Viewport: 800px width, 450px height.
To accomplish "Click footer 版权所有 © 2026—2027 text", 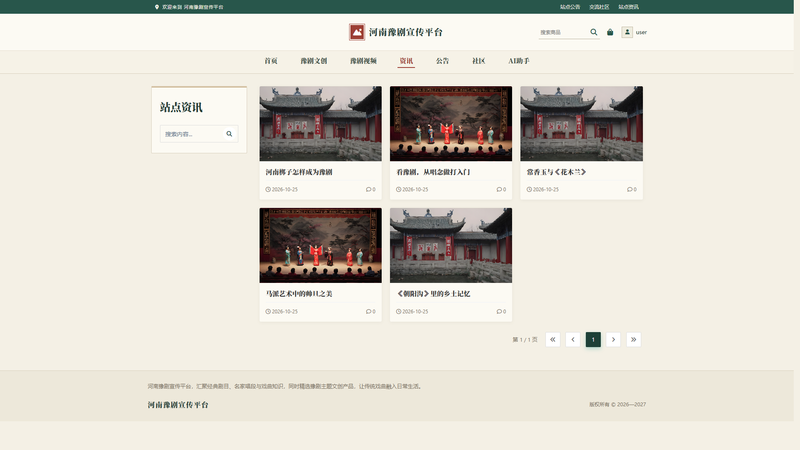I will click(617, 404).
